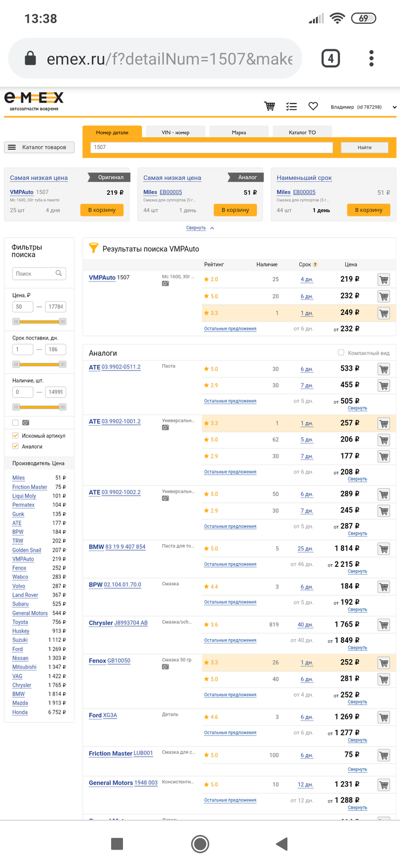Add VMPAuto lowest-price original to cart
Viewport: 400px width, 868px height.
102,210
